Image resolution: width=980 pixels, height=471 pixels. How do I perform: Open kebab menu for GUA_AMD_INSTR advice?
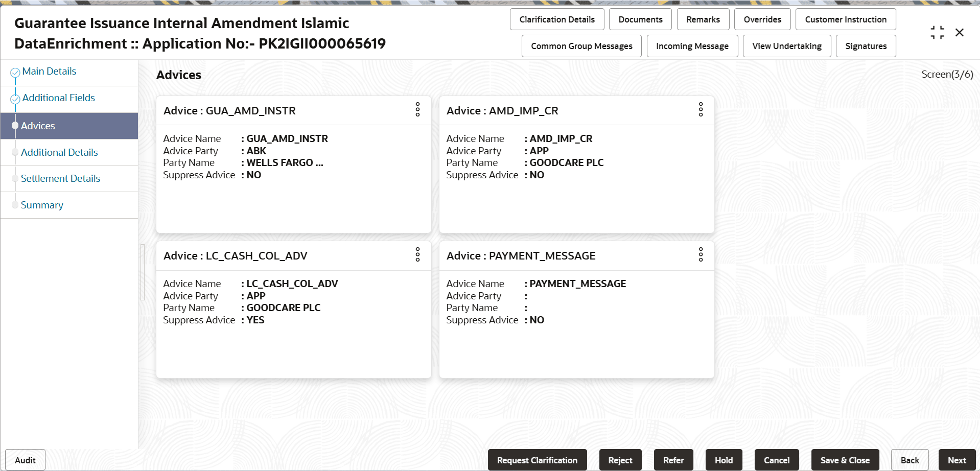point(417,109)
